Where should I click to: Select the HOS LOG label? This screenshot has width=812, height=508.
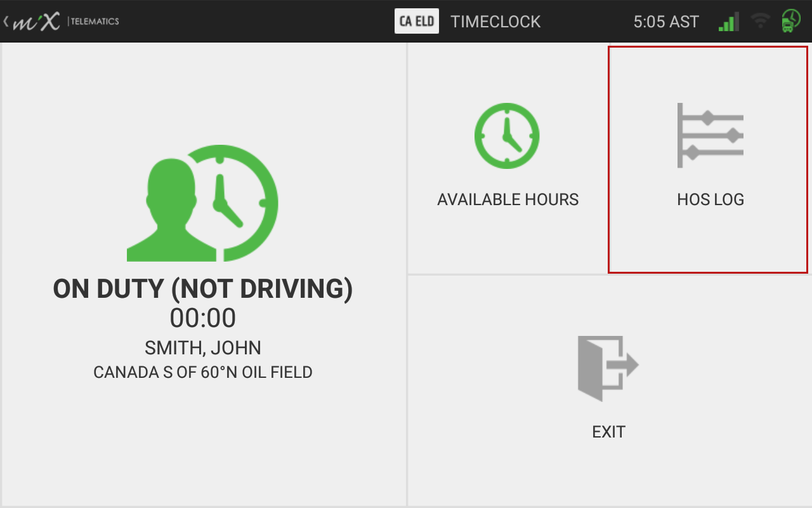710,199
